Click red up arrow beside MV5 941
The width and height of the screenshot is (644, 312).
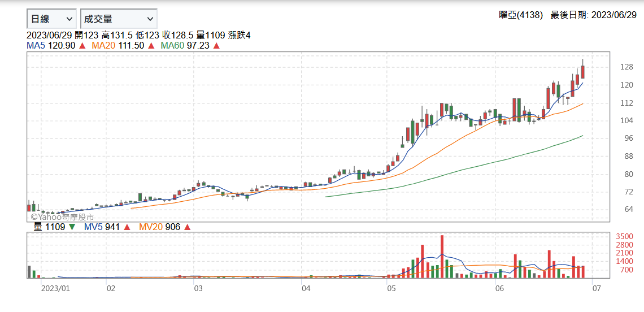click(127, 227)
